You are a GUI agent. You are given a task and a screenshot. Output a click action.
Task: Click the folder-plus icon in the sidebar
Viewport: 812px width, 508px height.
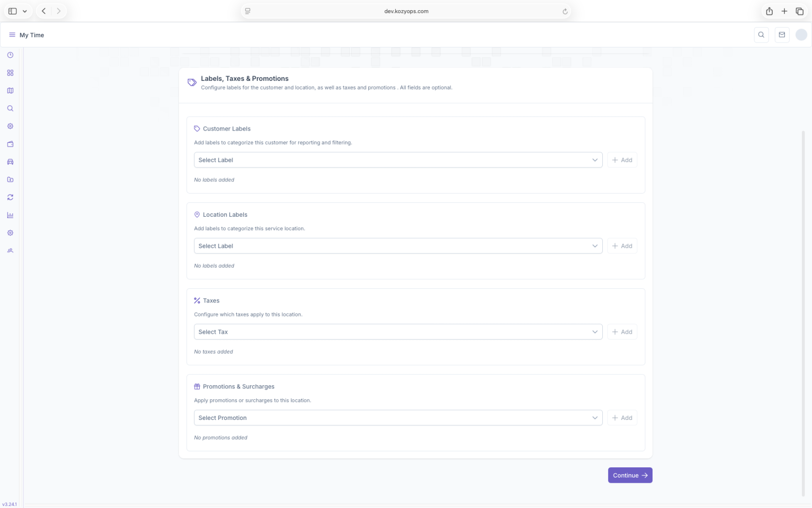pyautogui.click(x=10, y=179)
